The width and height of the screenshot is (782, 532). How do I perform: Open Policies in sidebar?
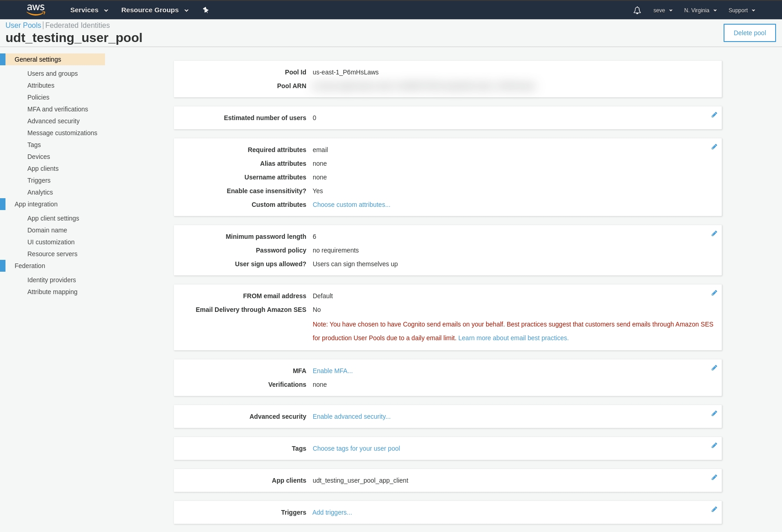tap(38, 97)
